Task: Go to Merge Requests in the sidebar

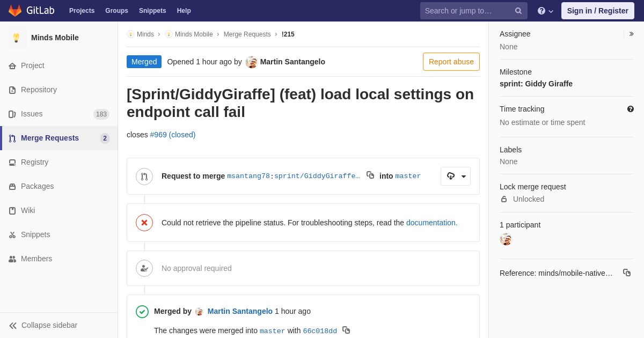Action: 49,138
